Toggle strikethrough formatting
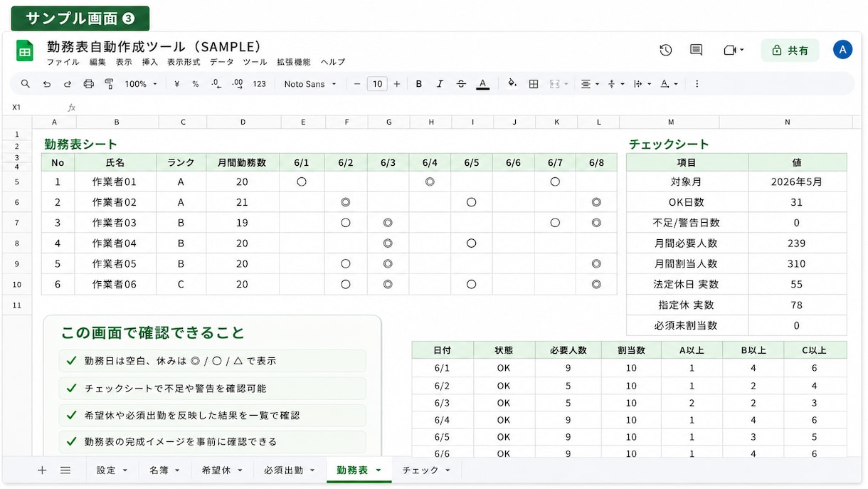868x489 pixels. pos(461,84)
